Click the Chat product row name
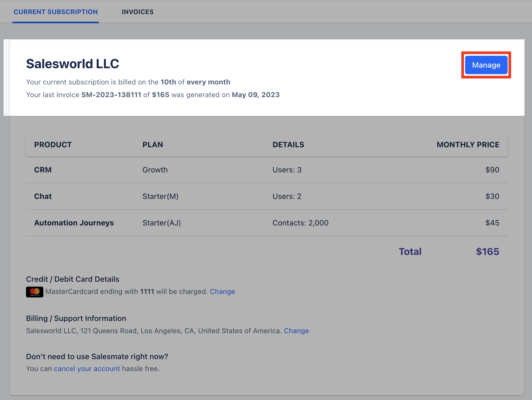The width and height of the screenshot is (532, 400). [x=43, y=196]
